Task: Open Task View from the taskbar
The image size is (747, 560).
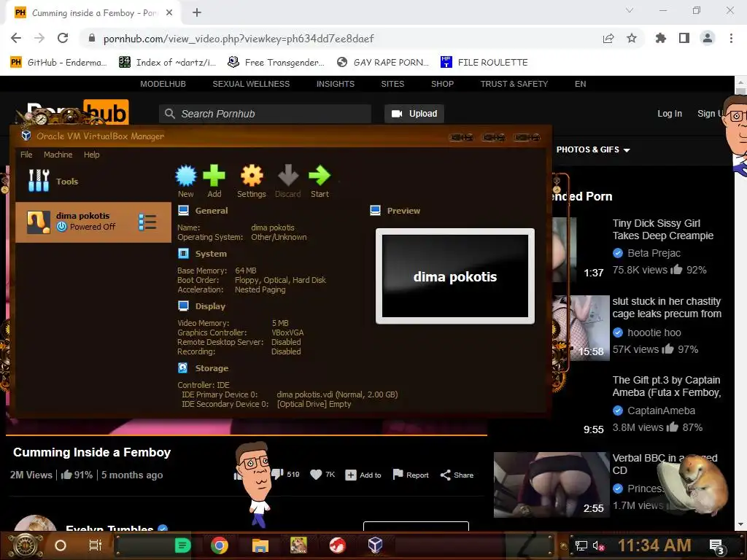Action: (96, 545)
